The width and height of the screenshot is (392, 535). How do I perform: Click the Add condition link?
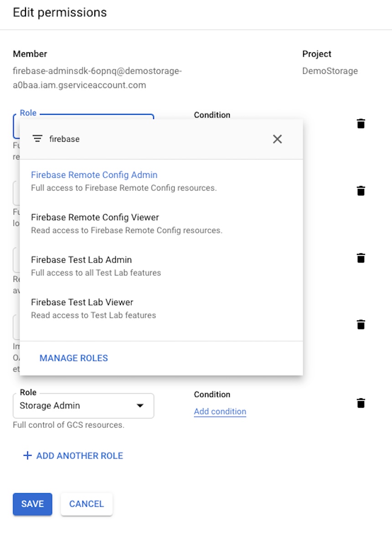[220, 412]
